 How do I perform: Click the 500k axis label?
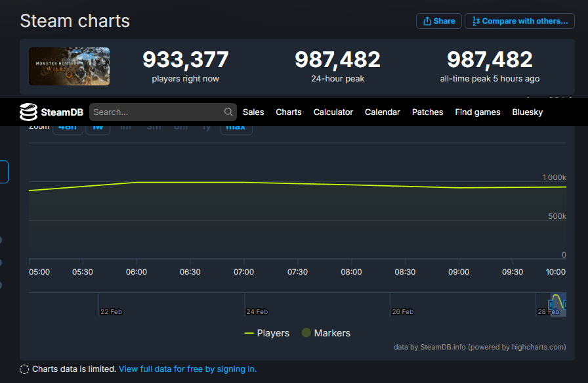coord(557,216)
